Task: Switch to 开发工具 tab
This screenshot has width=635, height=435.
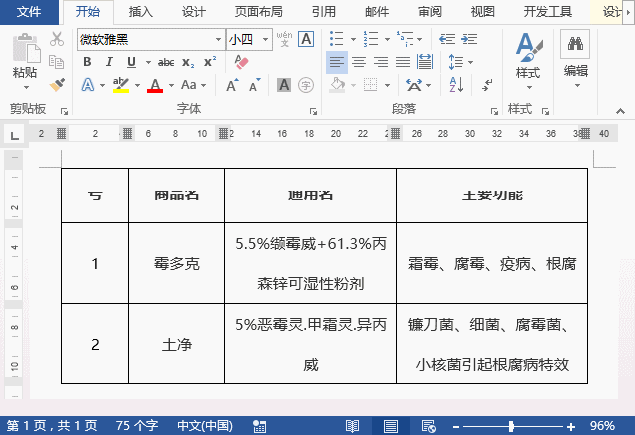Action: coord(548,12)
